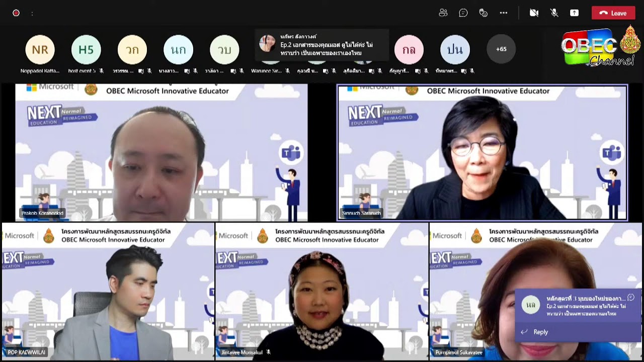Open the meeting chat conversation

(x=463, y=13)
